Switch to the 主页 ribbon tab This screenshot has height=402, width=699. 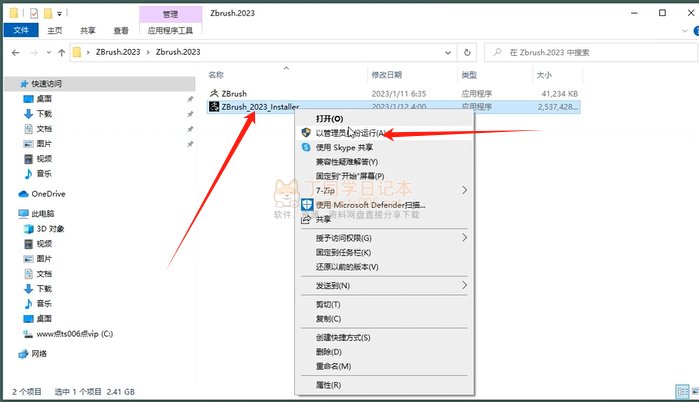[x=55, y=30]
